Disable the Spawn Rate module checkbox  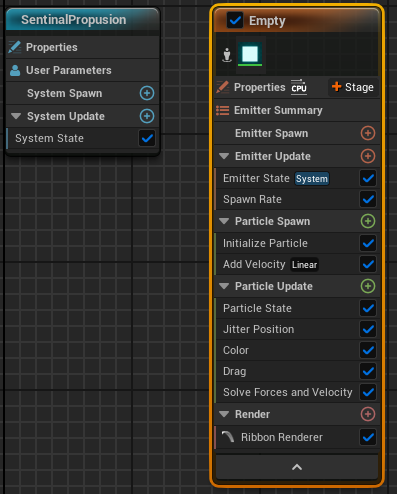coord(368,199)
